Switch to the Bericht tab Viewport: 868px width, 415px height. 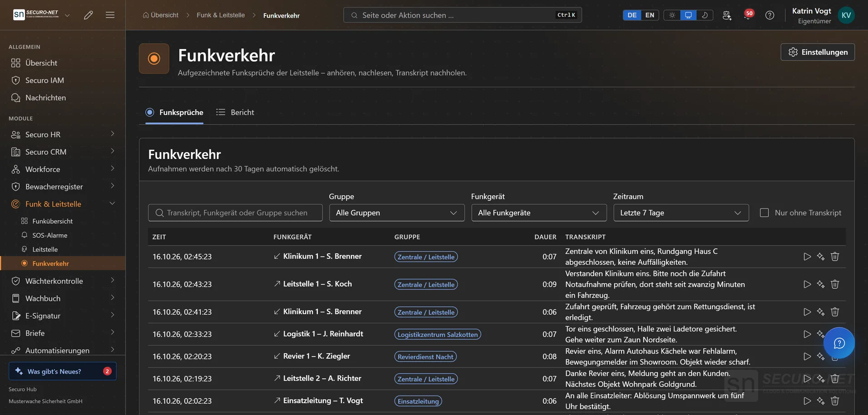click(235, 112)
